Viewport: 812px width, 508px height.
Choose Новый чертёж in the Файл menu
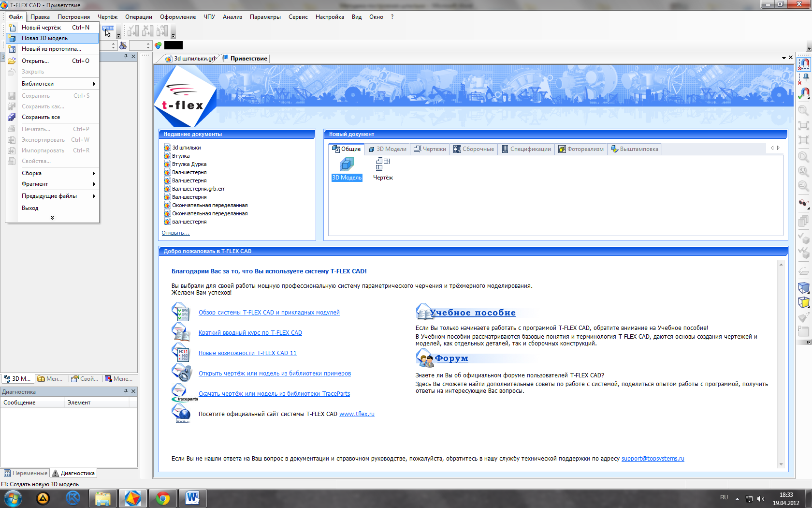(52, 28)
